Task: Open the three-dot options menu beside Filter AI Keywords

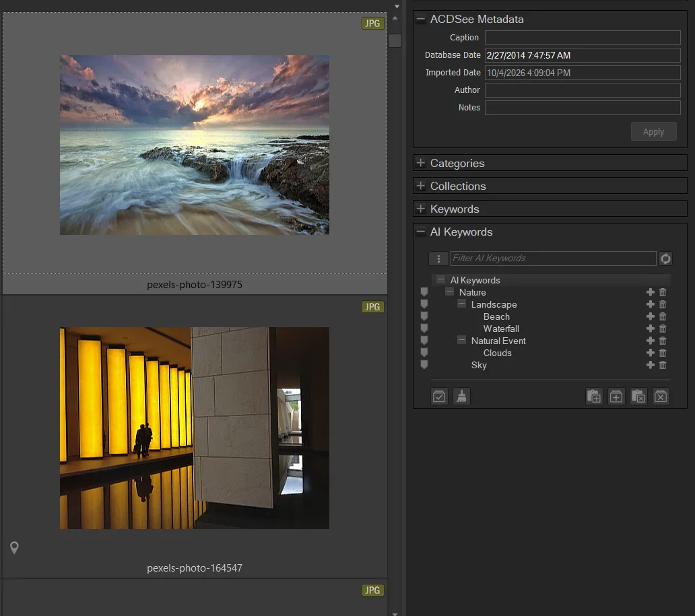Action: point(438,259)
